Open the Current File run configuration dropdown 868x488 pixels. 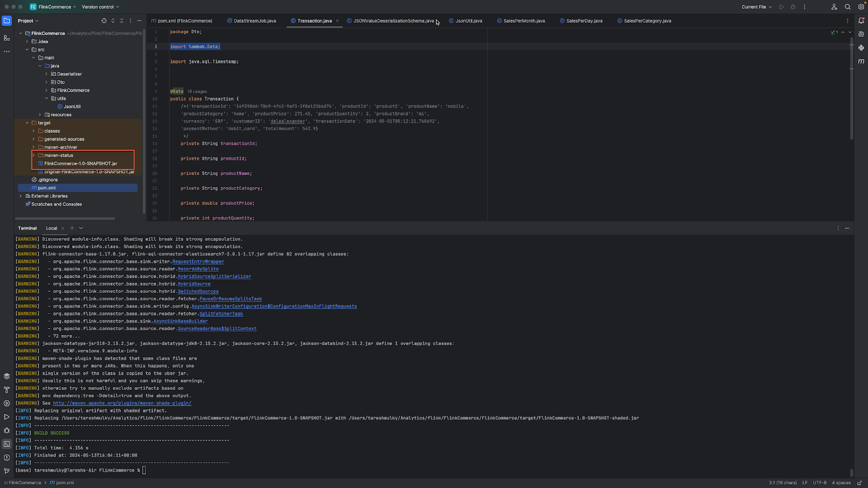[757, 7]
